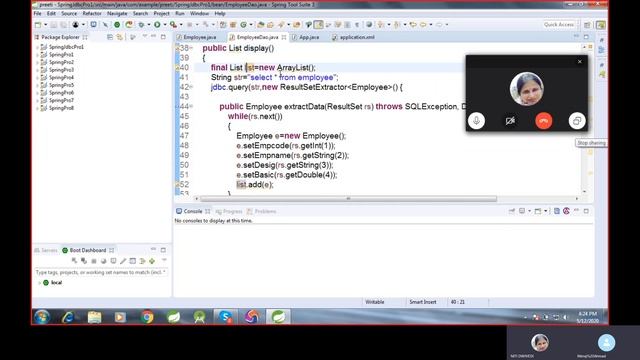Click the Relaunch orange-green toolbar icon
640x360 pixels.
click(129, 25)
